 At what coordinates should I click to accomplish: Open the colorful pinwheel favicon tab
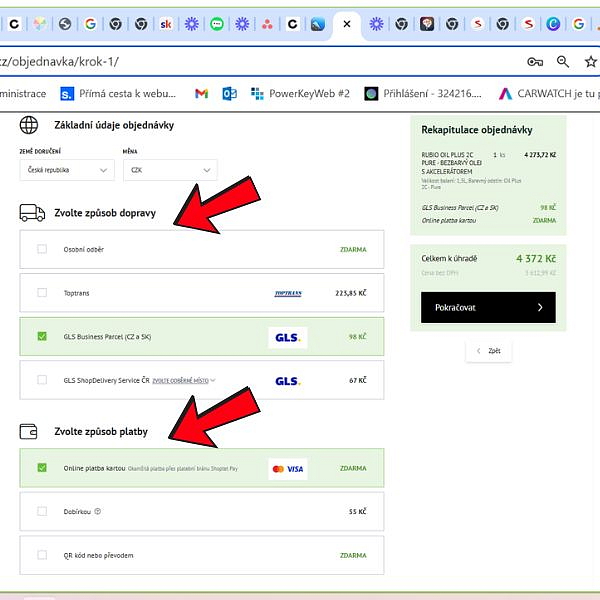[40, 24]
